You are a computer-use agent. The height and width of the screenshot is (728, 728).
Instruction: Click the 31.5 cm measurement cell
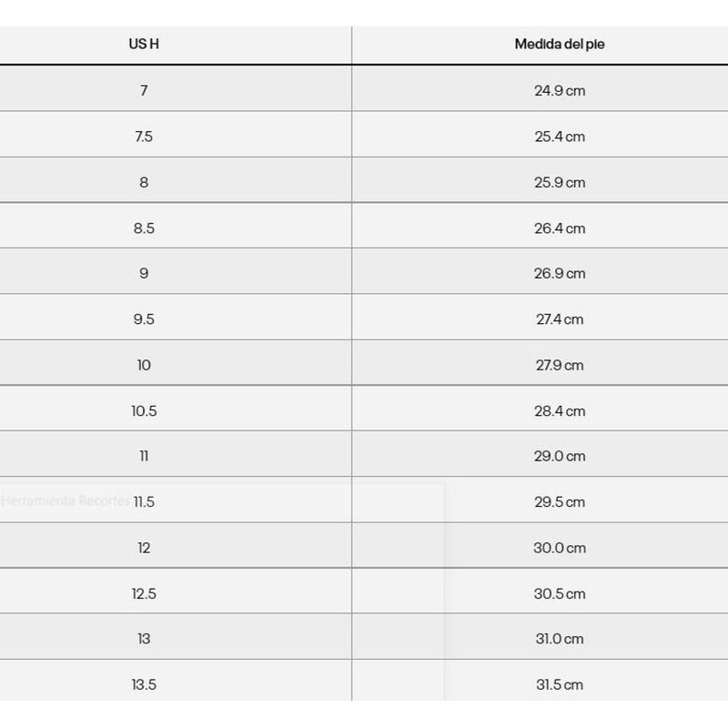coord(560,685)
